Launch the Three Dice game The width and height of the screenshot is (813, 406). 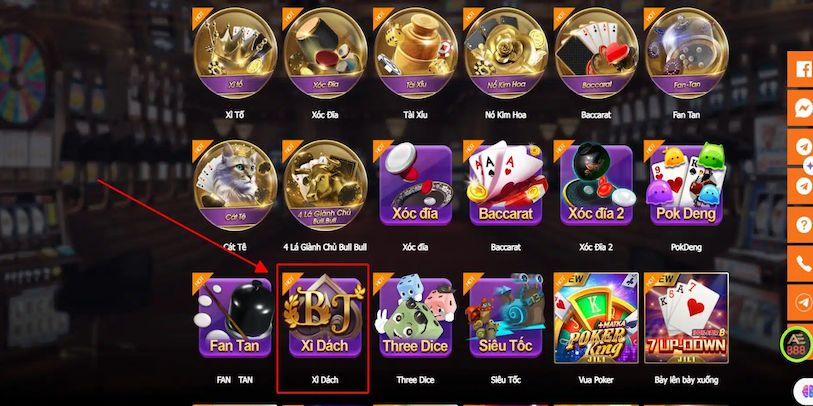pos(415,317)
